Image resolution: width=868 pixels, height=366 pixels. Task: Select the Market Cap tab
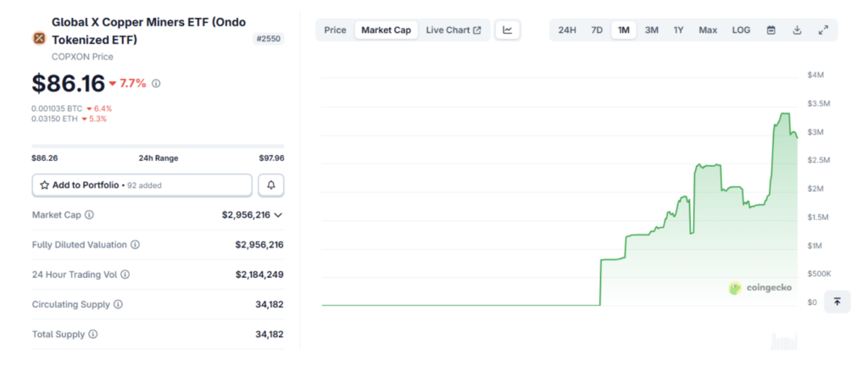[x=386, y=30]
